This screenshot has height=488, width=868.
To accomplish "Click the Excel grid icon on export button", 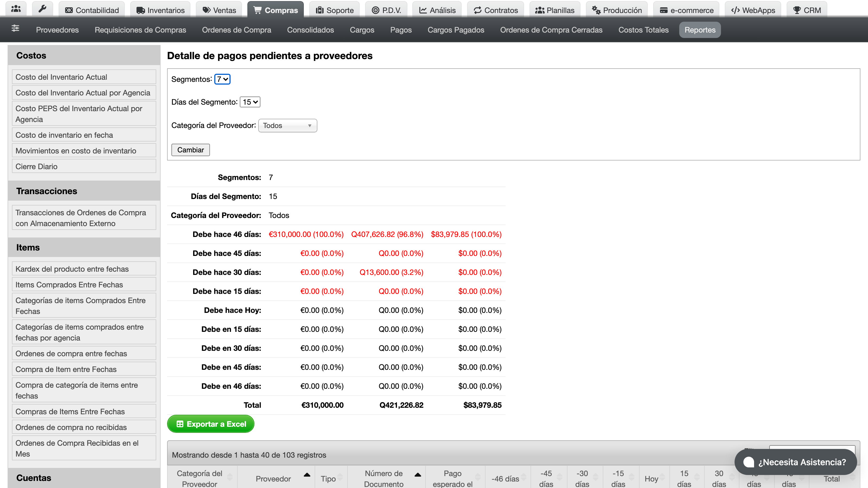I will tap(180, 424).
